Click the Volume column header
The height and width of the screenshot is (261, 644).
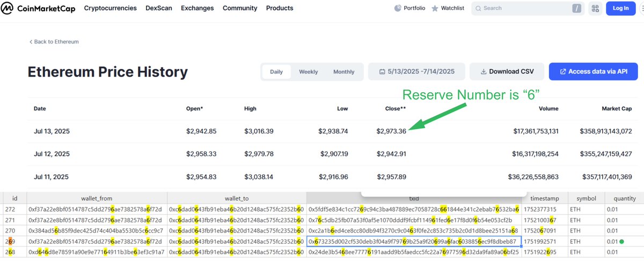pos(549,108)
